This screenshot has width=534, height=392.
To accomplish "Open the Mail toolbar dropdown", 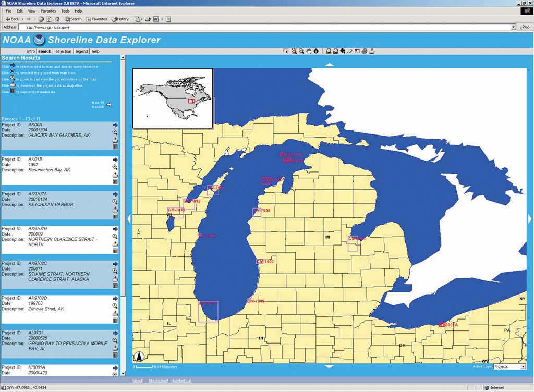I will [x=141, y=19].
